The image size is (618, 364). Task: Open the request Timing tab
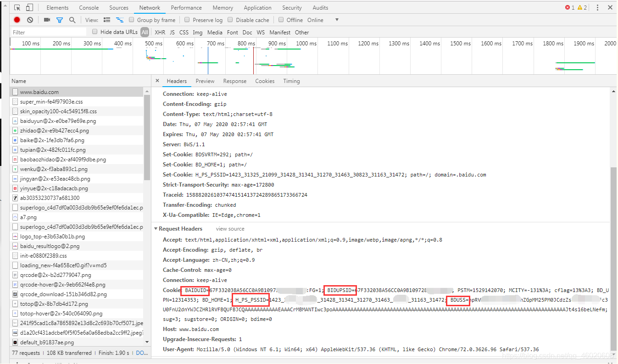point(291,81)
